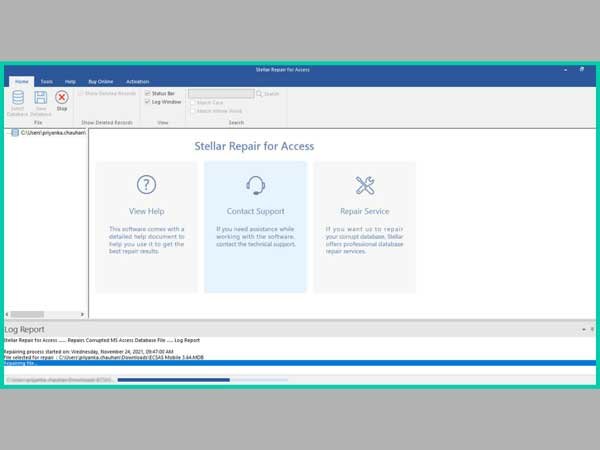Open the Log Report panel dropdown arrow

(x=584, y=329)
